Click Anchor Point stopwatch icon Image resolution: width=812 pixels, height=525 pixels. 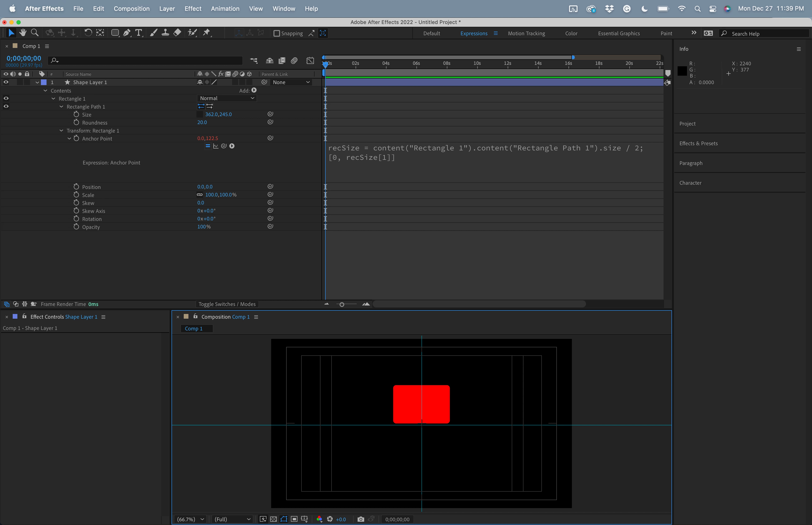coord(76,138)
